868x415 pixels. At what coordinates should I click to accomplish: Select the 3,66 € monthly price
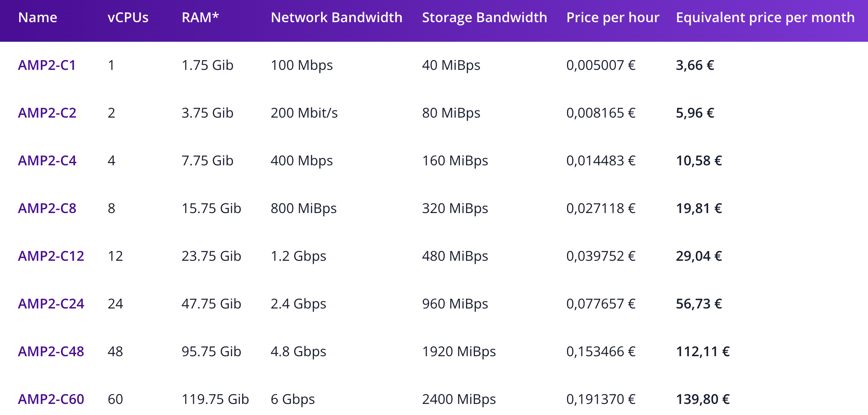pos(695,65)
